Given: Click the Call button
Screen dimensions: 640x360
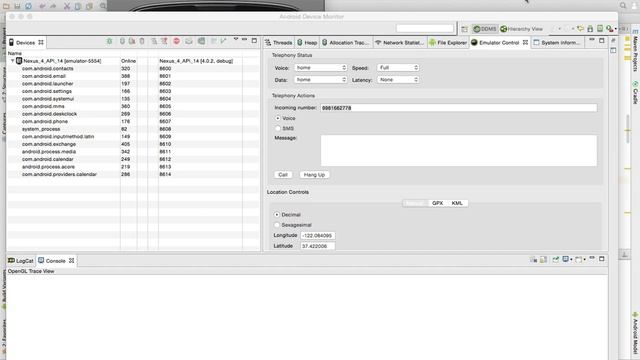Looking at the screenshot, I should click(x=283, y=175).
